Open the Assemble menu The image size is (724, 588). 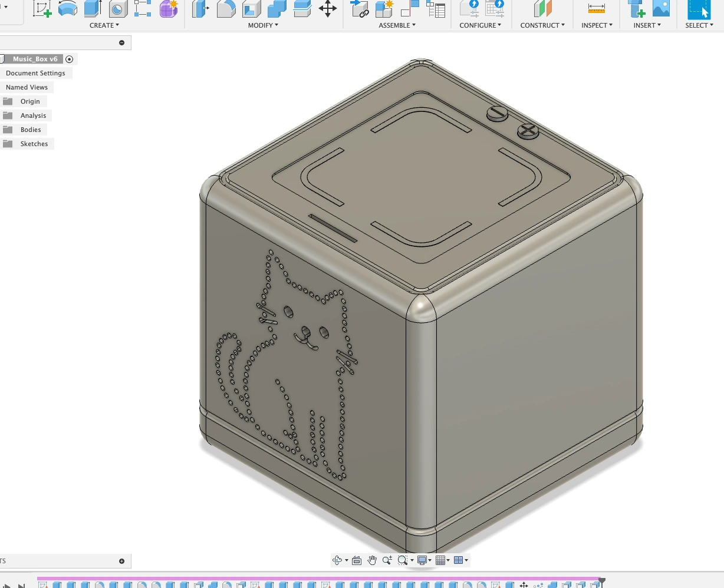[397, 25]
